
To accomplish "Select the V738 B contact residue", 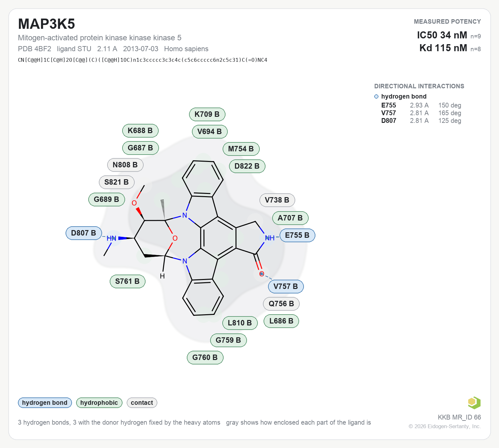I will tap(277, 200).
